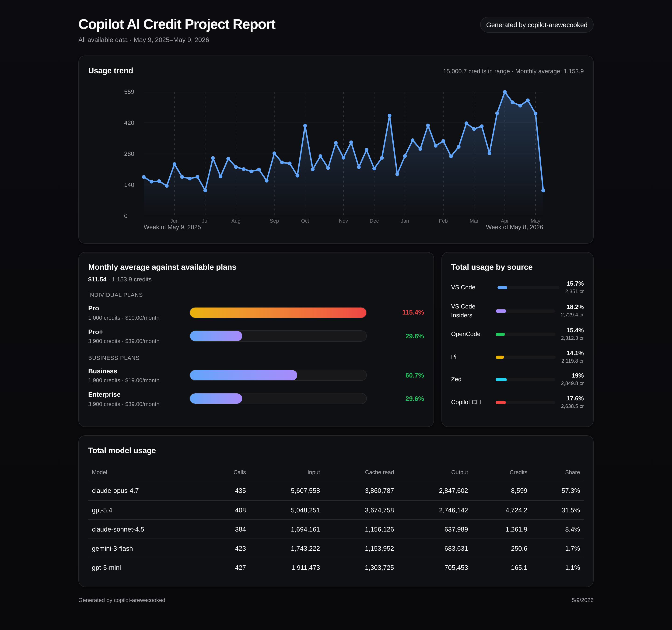Image resolution: width=672 pixels, height=630 pixels.
Task: Click the 29.6% value in the Enterprise row
Action: click(x=415, y=399)
